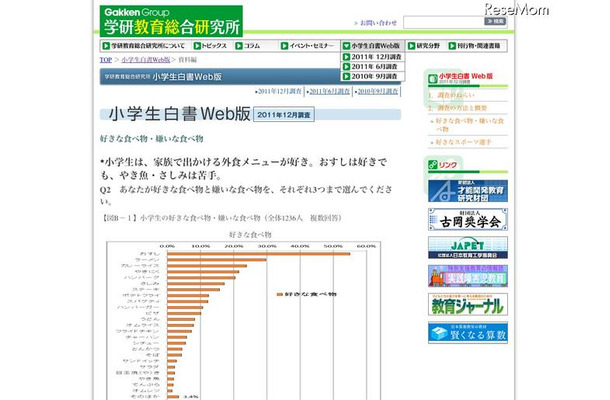
Task: Open the 研究分野 menu item
Action: tap(424, 46)
